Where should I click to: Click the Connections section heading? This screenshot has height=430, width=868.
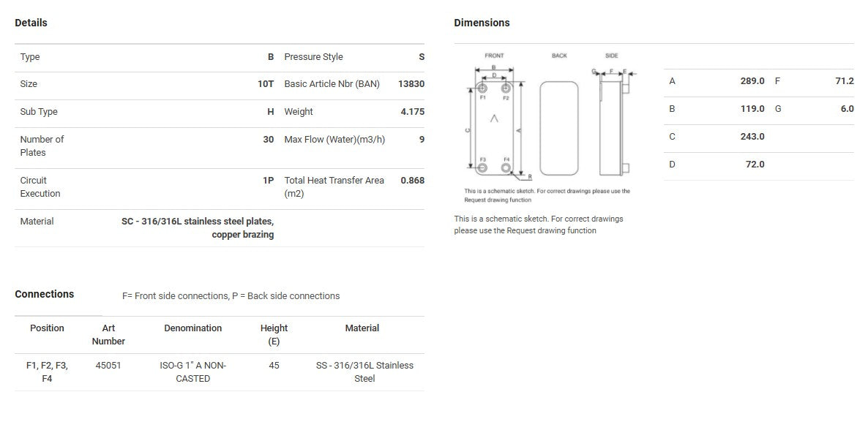tap(45, 294)
